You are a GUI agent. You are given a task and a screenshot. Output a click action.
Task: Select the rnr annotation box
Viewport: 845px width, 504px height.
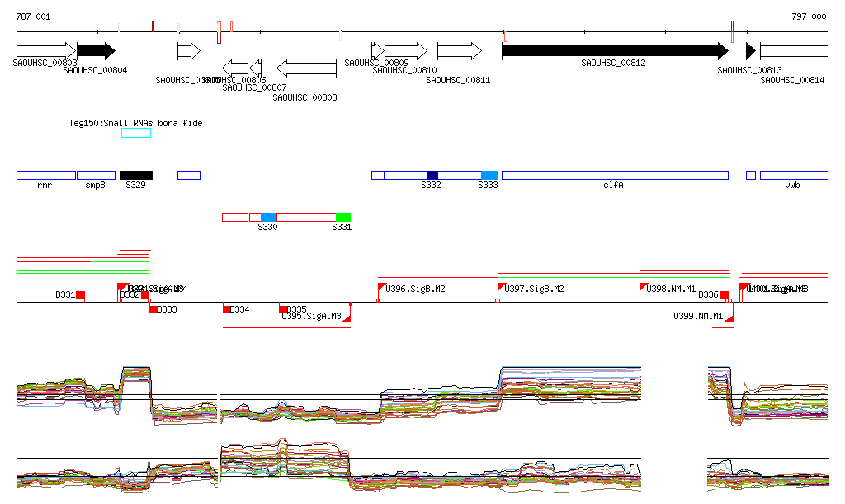(x=46, y=175)
